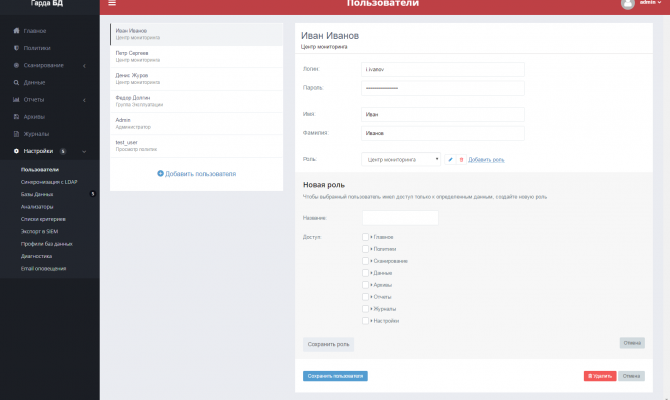
Task: Check the Настройки access checkbox
Action: (365, 321)
